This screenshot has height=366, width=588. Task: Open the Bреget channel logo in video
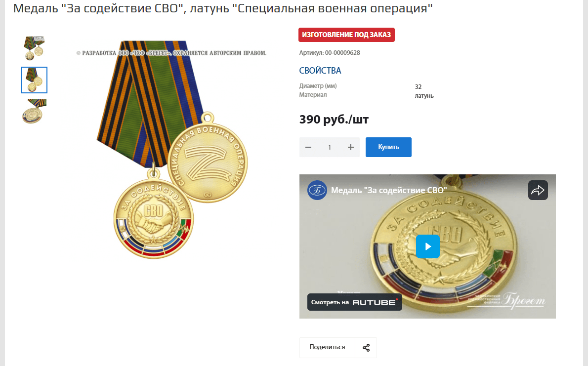click(x=317, y=190)
